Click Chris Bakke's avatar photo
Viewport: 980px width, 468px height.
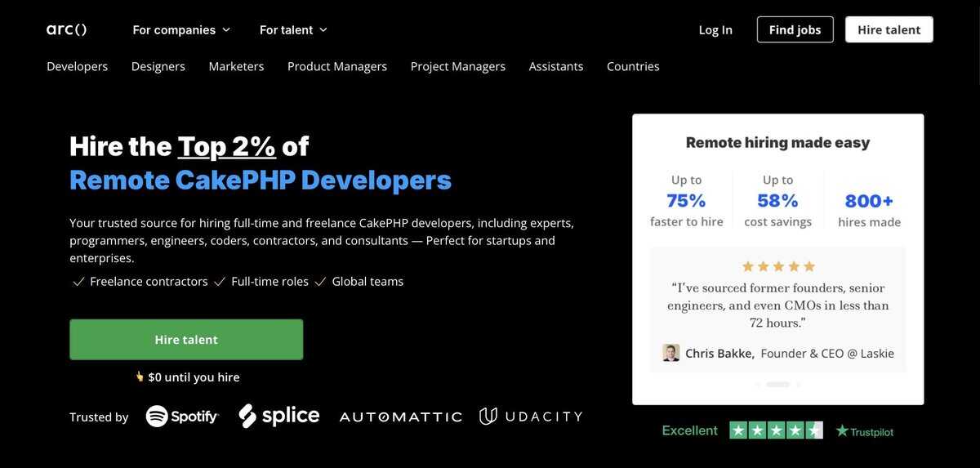pos(671,353)
